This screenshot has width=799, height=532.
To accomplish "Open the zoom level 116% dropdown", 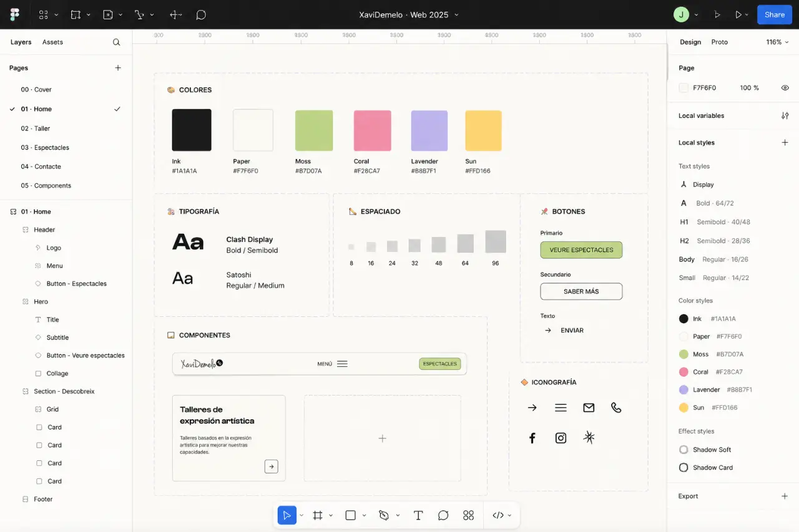I will tap(778, 42).
